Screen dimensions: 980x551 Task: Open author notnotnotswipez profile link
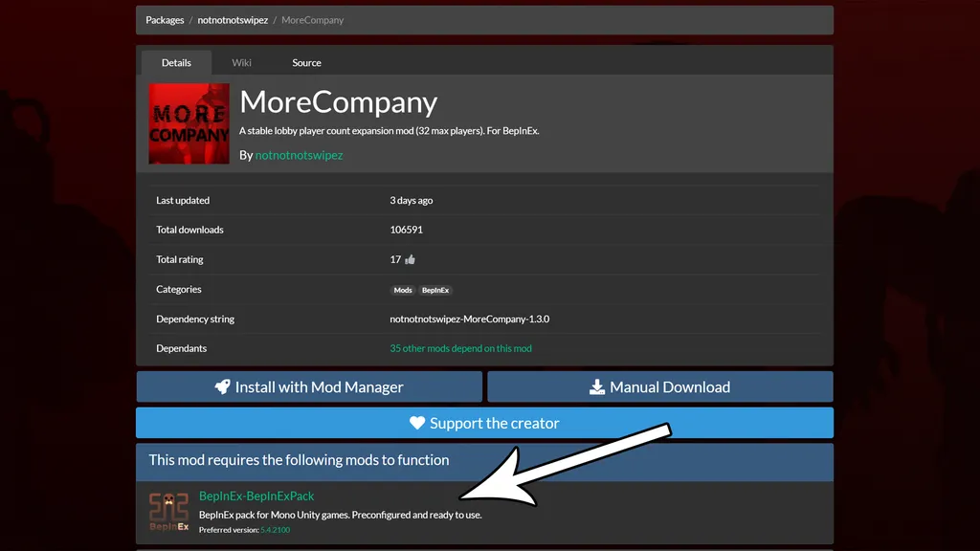point(299,155)
